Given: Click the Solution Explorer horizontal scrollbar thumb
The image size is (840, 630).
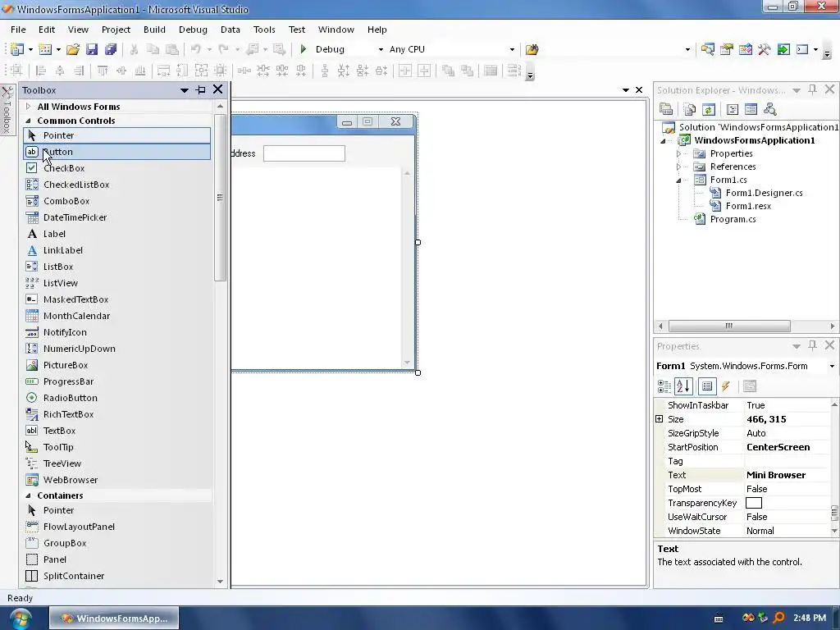Looking at the screenshot, I should [729, 326].
